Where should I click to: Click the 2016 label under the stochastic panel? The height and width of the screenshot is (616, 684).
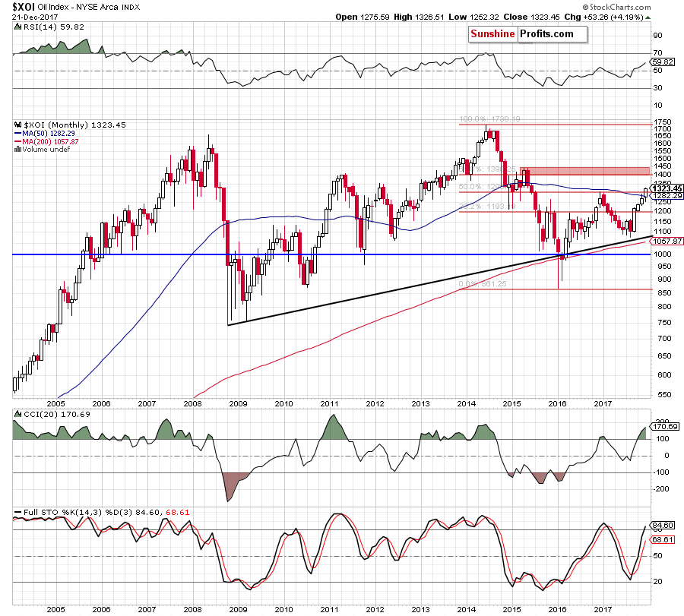pos(558,609)
